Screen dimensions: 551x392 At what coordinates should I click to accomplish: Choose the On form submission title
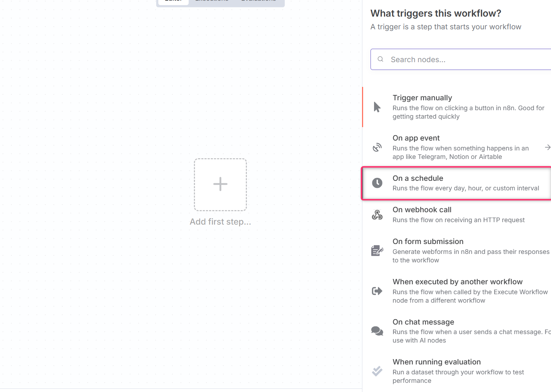pos(428,242)
